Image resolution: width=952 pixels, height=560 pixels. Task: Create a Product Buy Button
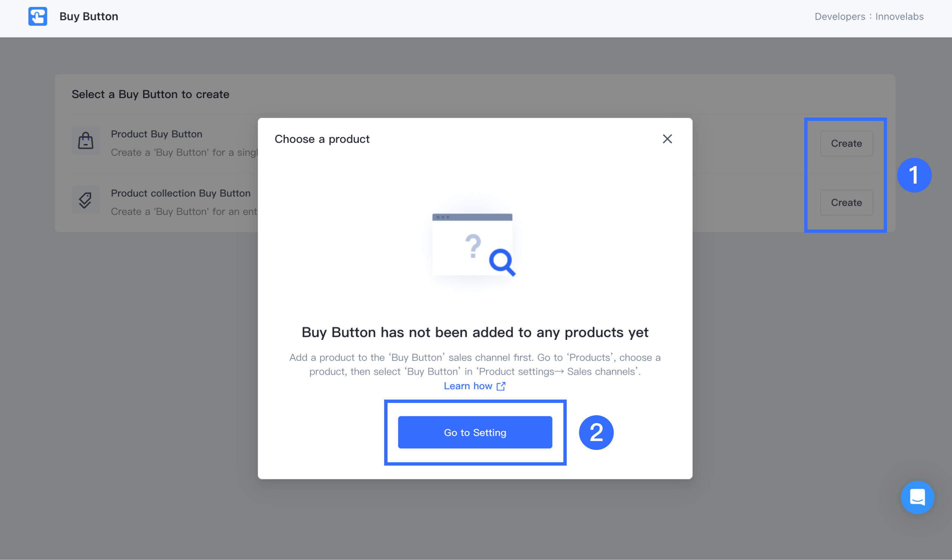pyautogui.click(x=846, y=144)
